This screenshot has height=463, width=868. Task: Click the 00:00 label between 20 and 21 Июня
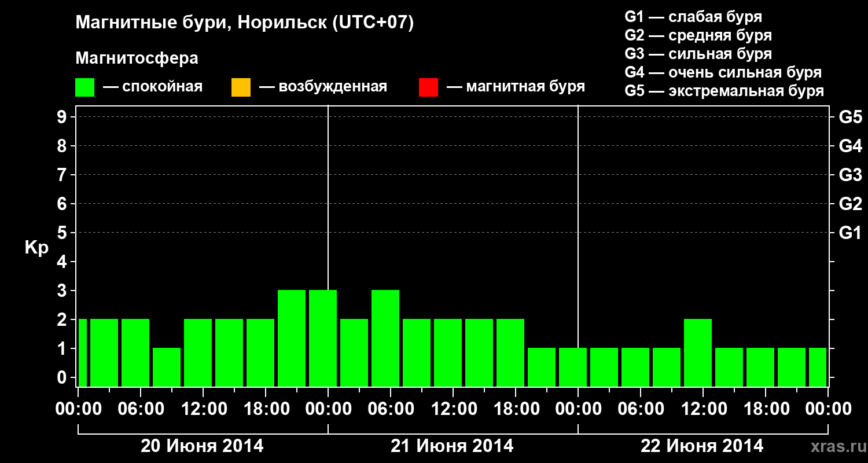pyautogui.click(x=328, y=409)
